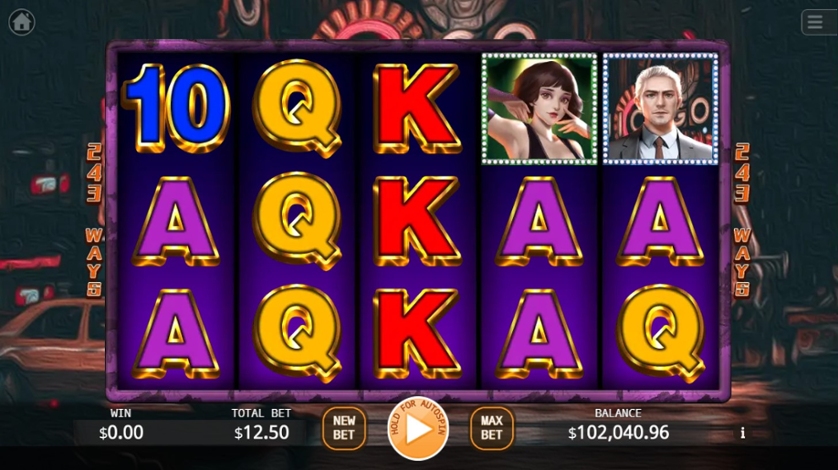838x470 pixels.
Task: Select the top red K in reel three
Action: coord(417,109)
